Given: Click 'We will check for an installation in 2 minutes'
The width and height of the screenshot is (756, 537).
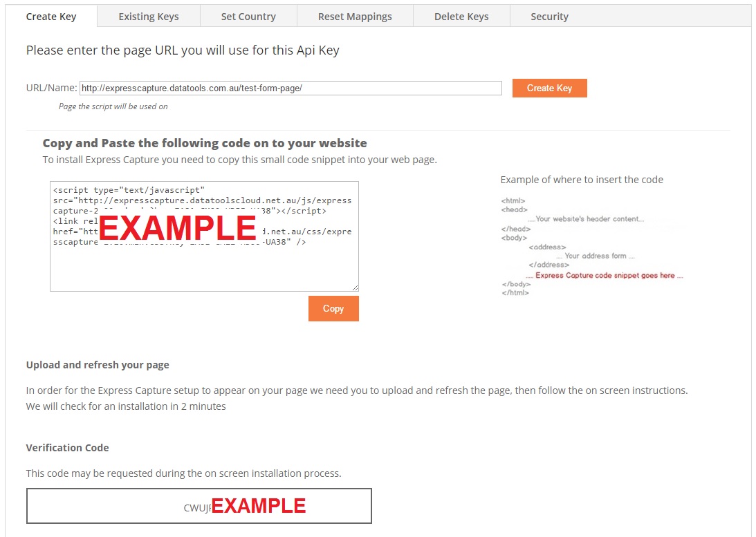Looking at the screenshot, I should 126,406.
